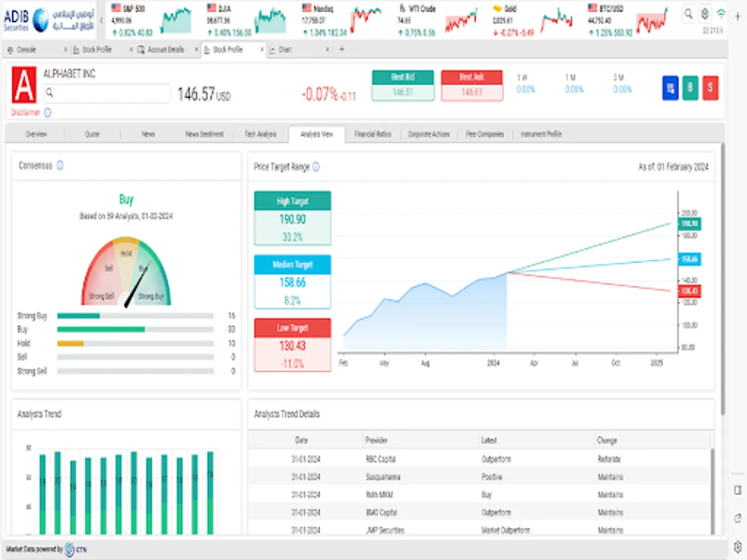
Task: Select the Analysts View tab
Action: pyautogui.click(x=317, y=134)
